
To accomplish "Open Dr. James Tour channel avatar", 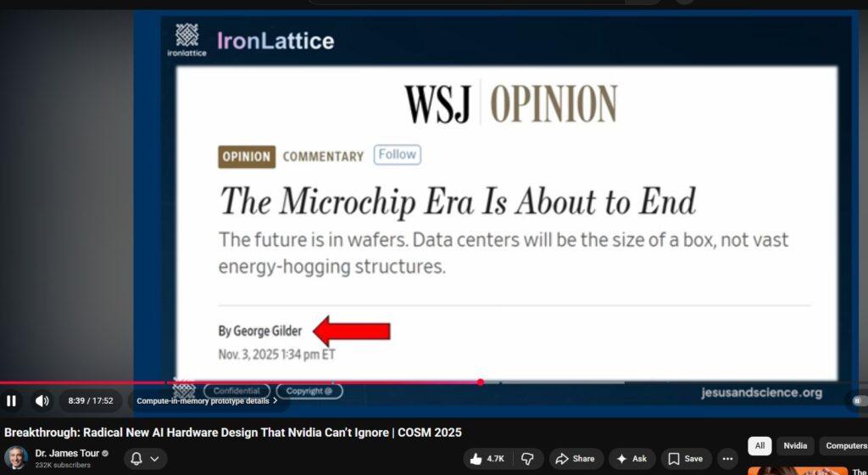I will pos(16,458).
